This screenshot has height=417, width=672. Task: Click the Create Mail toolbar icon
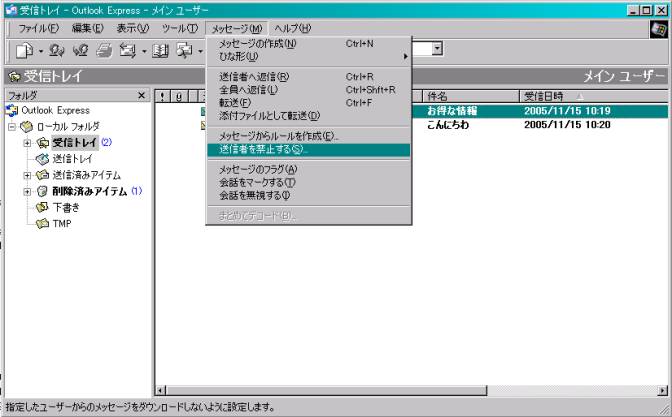point(24,51)
